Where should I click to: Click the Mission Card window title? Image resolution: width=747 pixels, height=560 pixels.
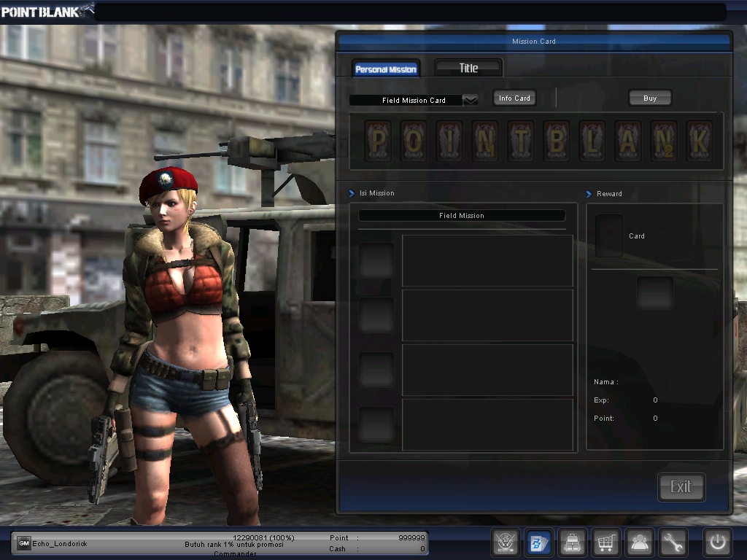(x=533, y=42)
